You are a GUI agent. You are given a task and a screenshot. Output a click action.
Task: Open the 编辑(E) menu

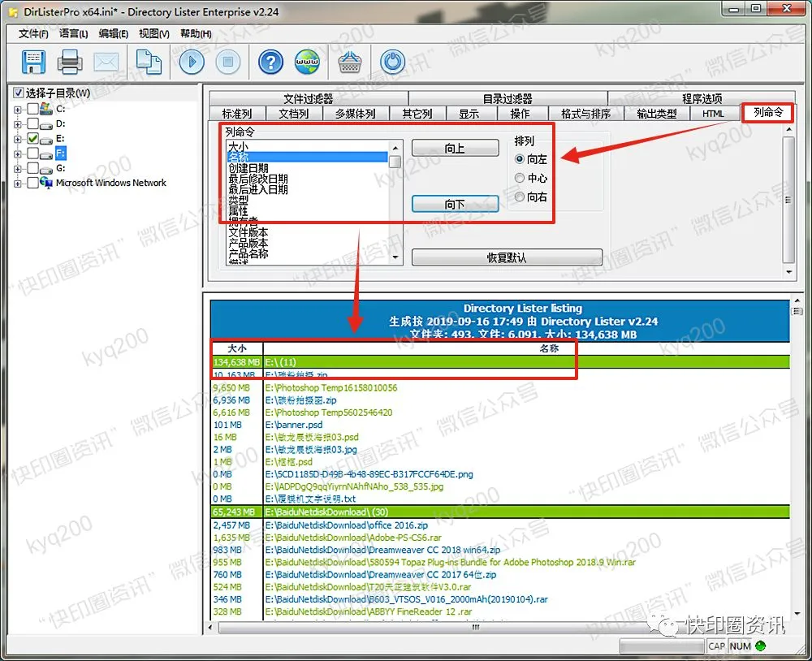click(114, 33)
